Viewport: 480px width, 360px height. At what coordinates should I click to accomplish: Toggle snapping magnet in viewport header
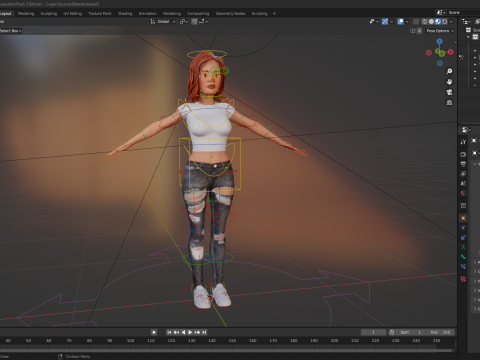(195, 22)
